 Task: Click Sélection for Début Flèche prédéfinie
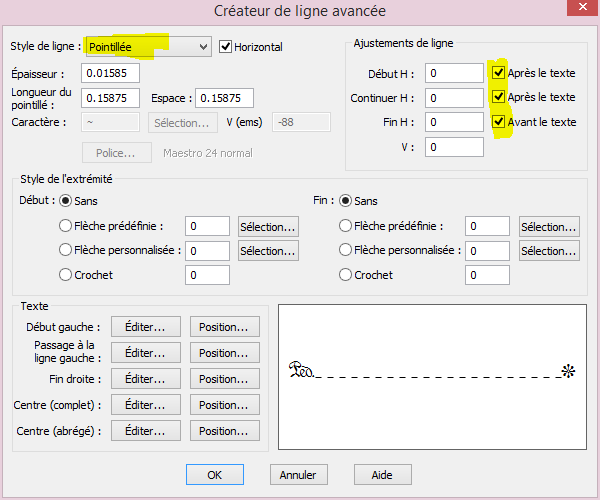pyautogui.click(x=268, y=227)
